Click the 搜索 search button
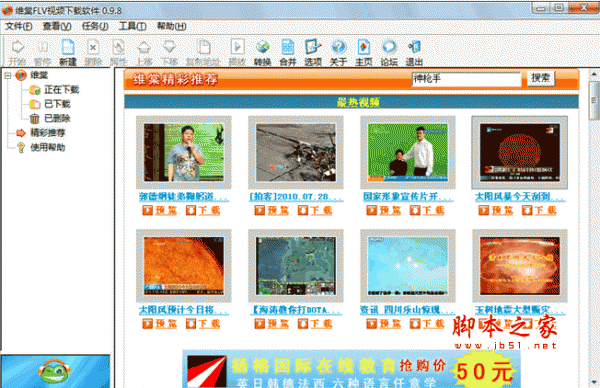The height and width of the screenshot is (388, 600). click(541, 79)
